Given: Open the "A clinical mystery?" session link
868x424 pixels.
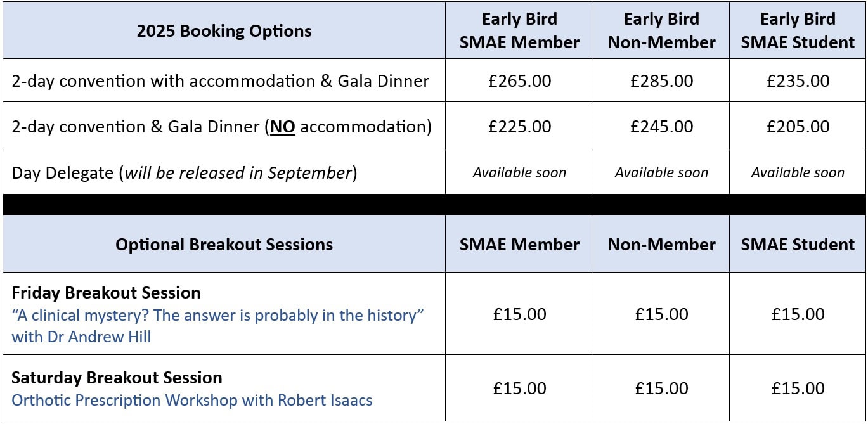Looking at the screenshot, I should tap(217, 315).
